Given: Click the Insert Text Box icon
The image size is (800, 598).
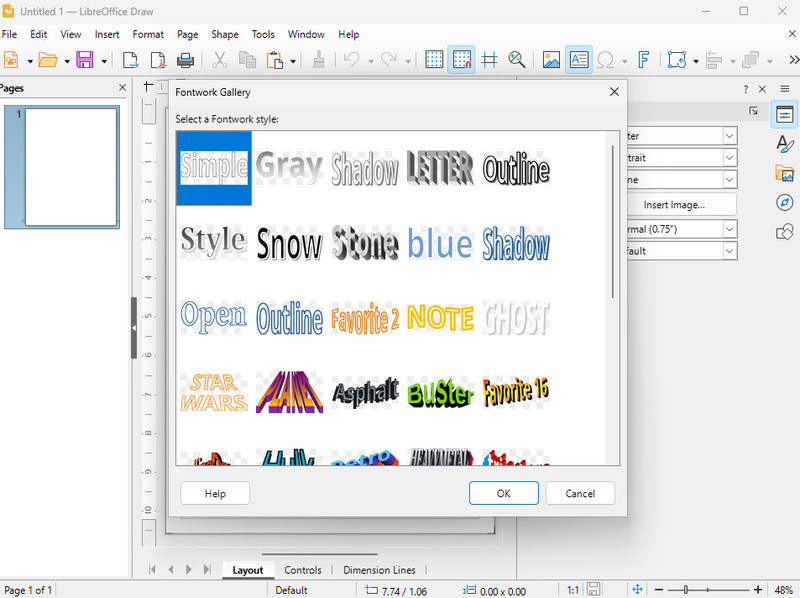Looking at the screenshot, I should [x=579, y=60].
